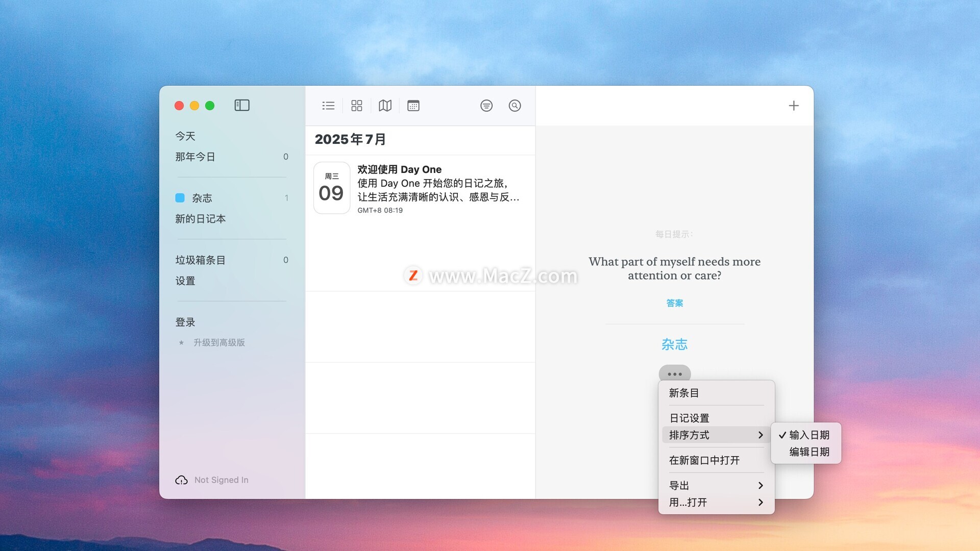
Task: Switch to list view icon
Action: coord(328,106)
